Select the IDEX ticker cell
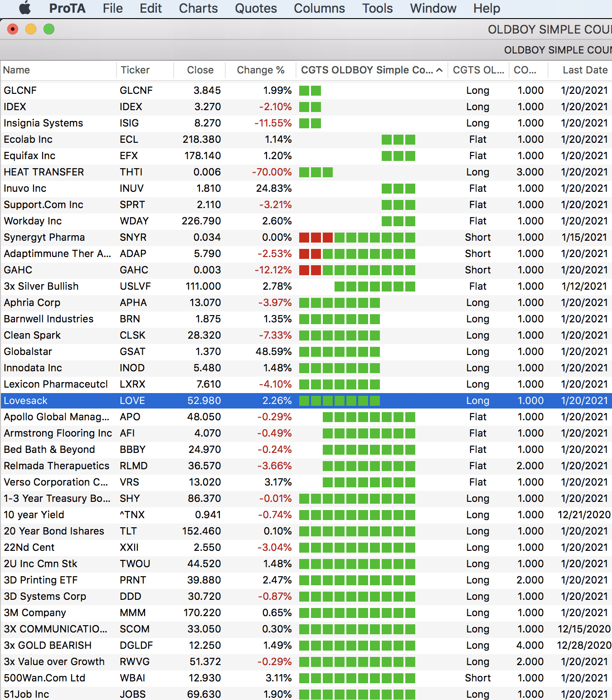Image resolution: width=612 pixels, height=700 pixels. [131, 107]
